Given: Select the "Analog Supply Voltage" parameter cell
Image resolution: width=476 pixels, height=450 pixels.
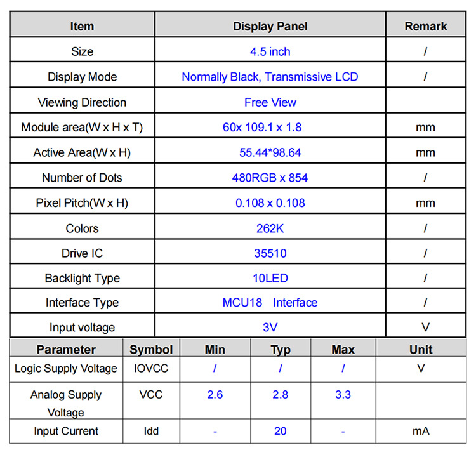Looking at the screenshot, I should [x=66, y=403].
